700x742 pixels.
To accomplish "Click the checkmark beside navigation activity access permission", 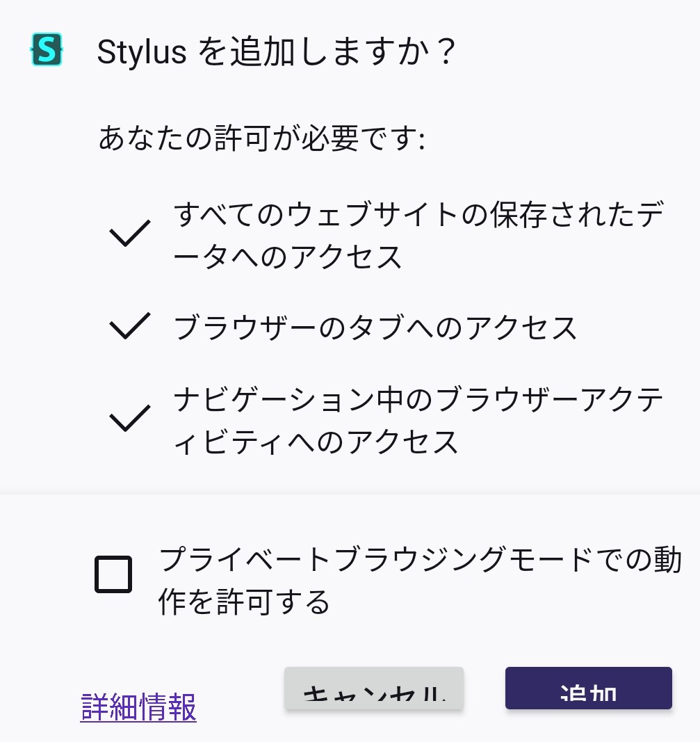I will click(130, 419).
